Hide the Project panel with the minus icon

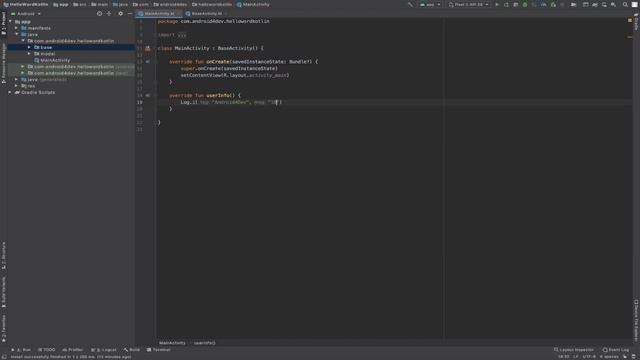130,13
